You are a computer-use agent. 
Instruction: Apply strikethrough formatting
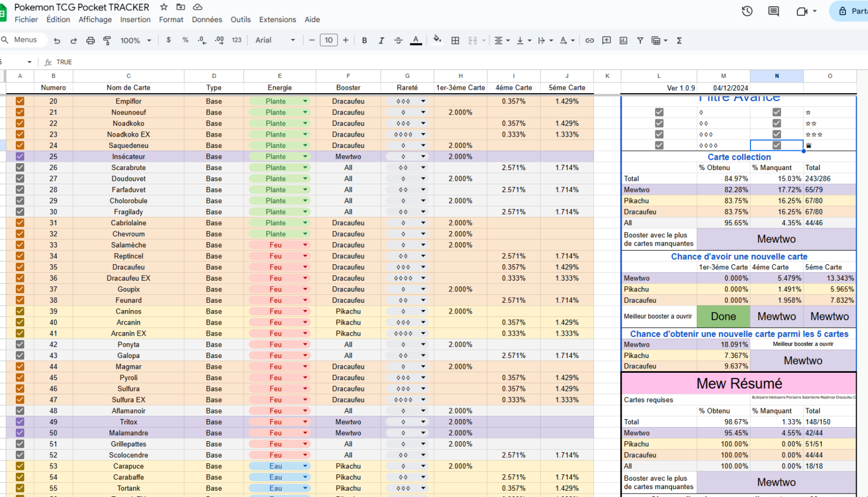398,41
